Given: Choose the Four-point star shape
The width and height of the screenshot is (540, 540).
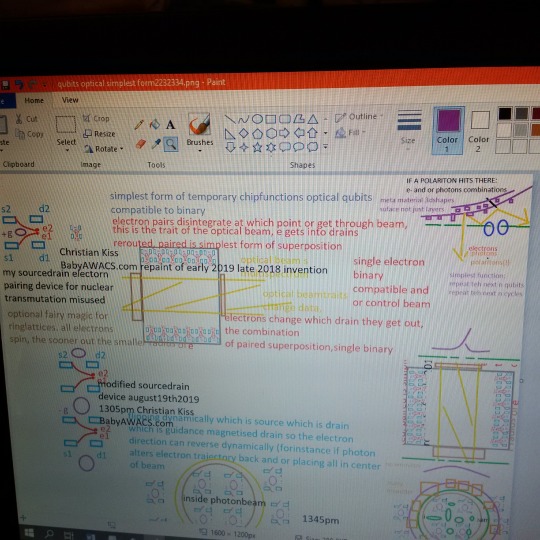Looking at the screenshot, I should [244, 147].
